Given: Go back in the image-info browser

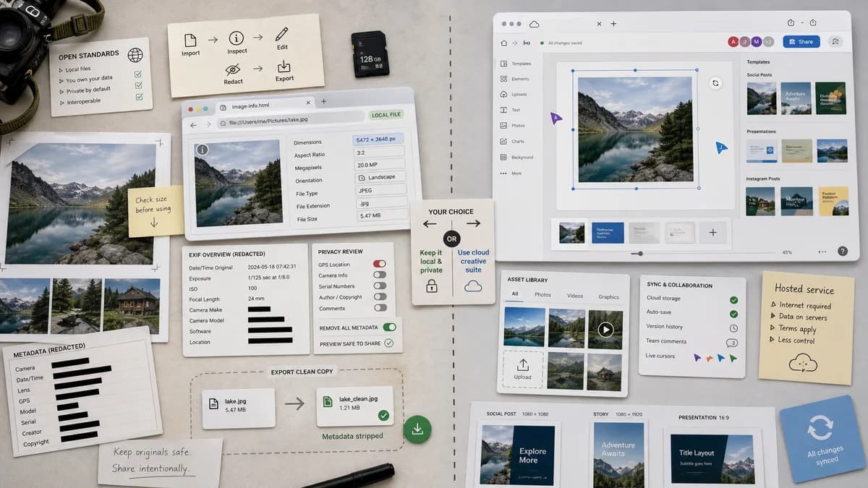Looking at the screenshot, I should point(193,125).
